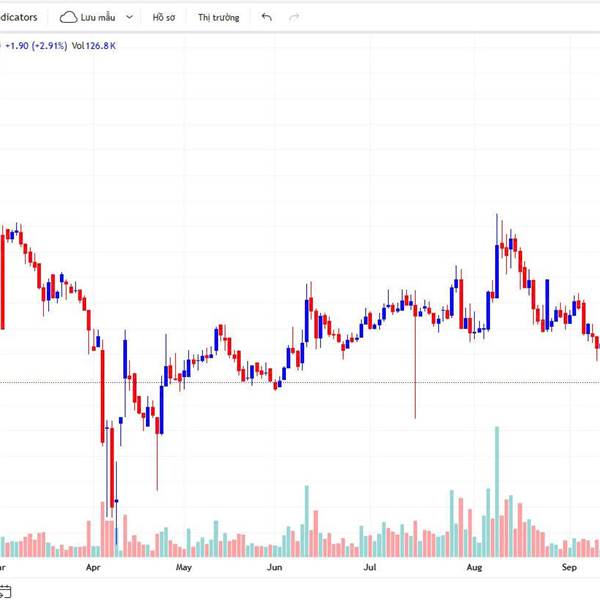This screenshot has height=600, width=600.
Task: Click the Jun date marker
Action: (x=276, y=568)
